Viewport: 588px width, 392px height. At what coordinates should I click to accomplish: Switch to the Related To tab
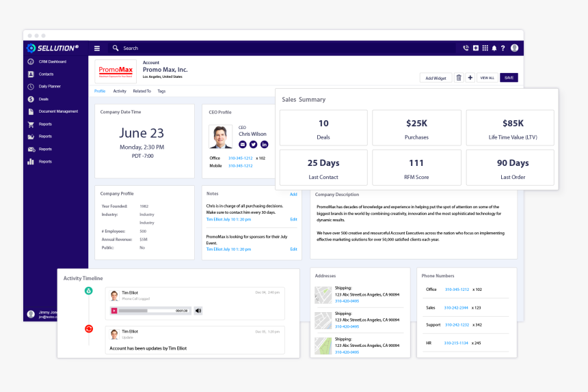click(x=142, y=91)
